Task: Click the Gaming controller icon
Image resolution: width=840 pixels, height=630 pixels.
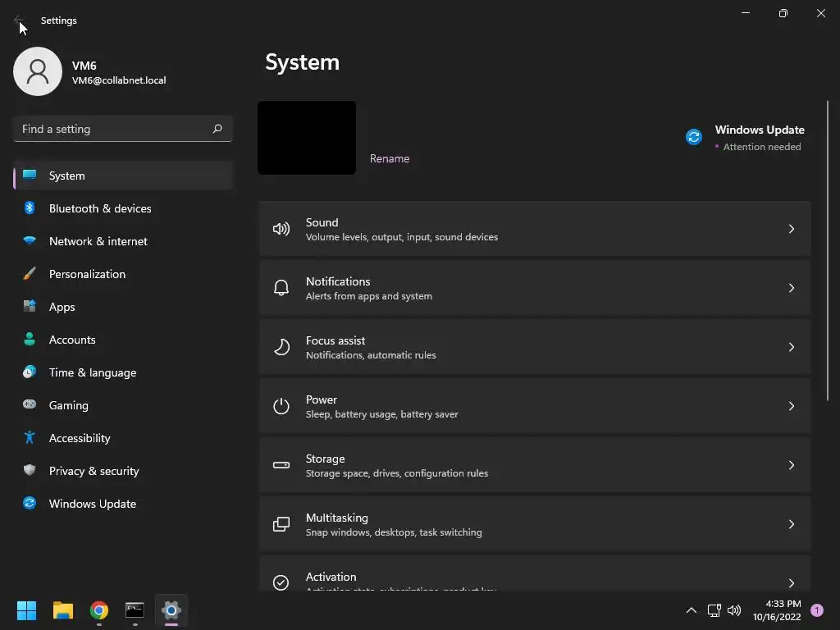Action: 30,404
